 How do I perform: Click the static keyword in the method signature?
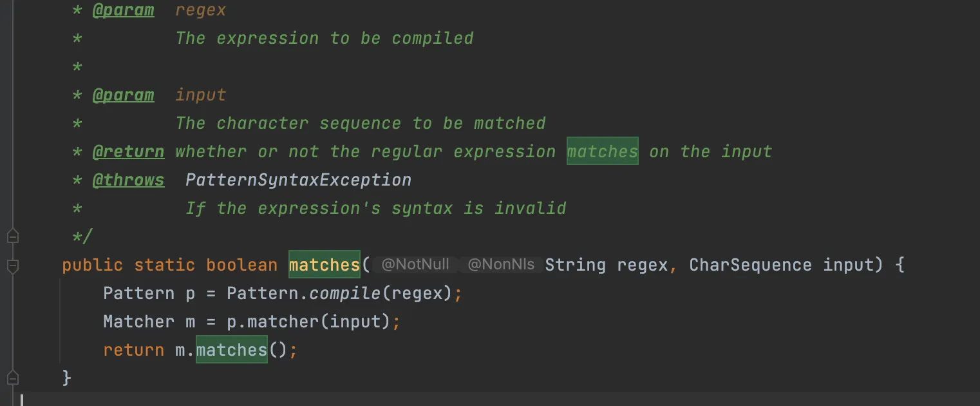[164, 265]
